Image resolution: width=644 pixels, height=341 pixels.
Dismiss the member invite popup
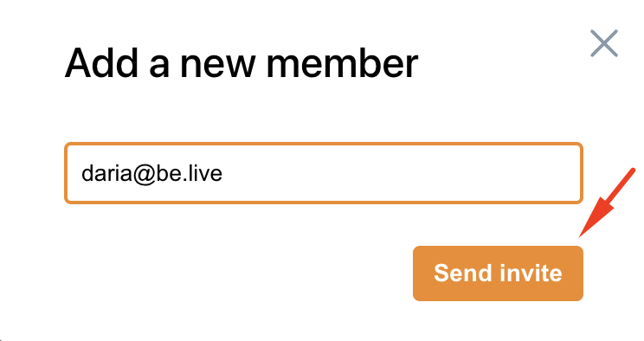tap(604, 43)
